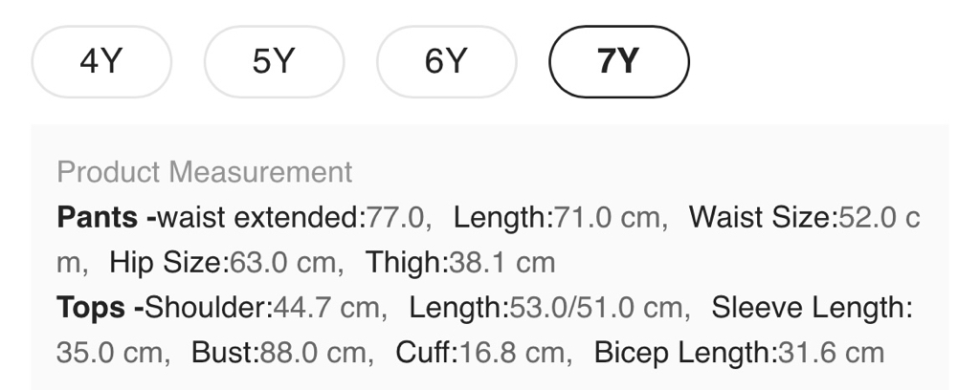Click the Waist Size label text

(x=763, y=217)
